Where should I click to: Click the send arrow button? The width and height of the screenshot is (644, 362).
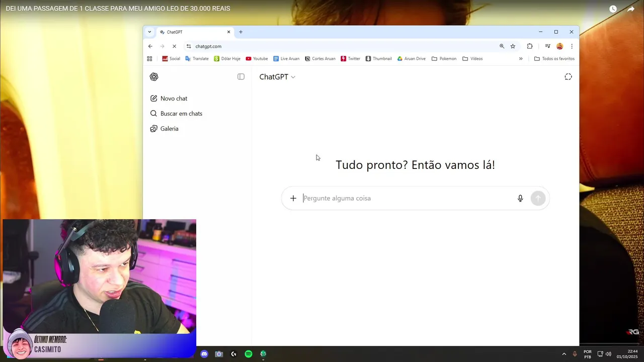[538, 198]
